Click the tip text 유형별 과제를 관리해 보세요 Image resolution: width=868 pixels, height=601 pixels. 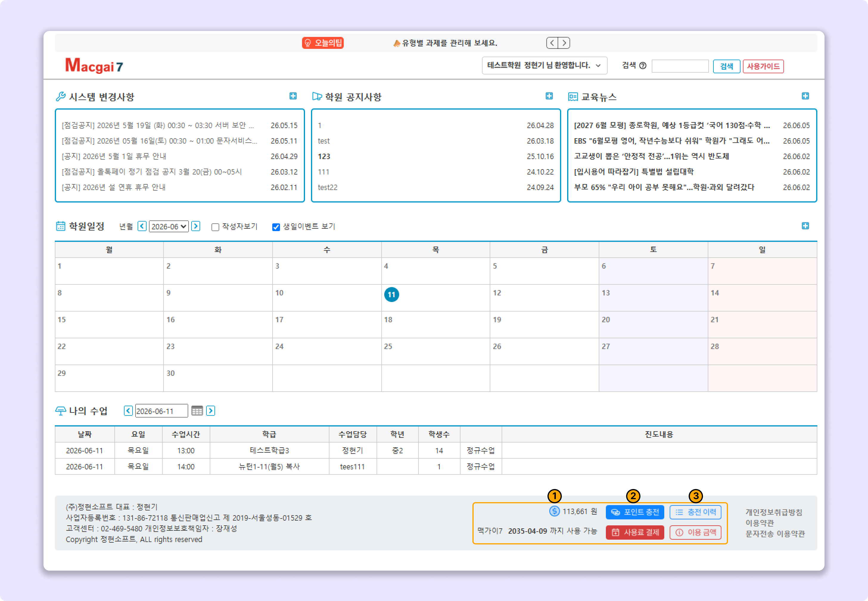pos(449,43)
